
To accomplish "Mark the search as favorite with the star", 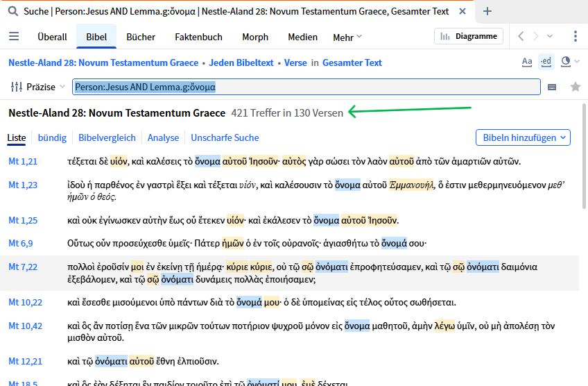I will click(x=576, y=87).
